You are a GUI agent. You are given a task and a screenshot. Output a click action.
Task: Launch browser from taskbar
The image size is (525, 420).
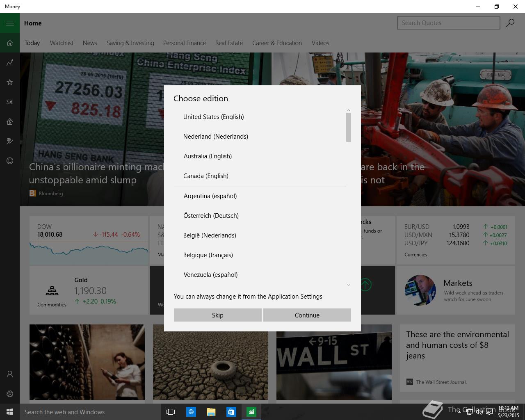tap(191, 412)
